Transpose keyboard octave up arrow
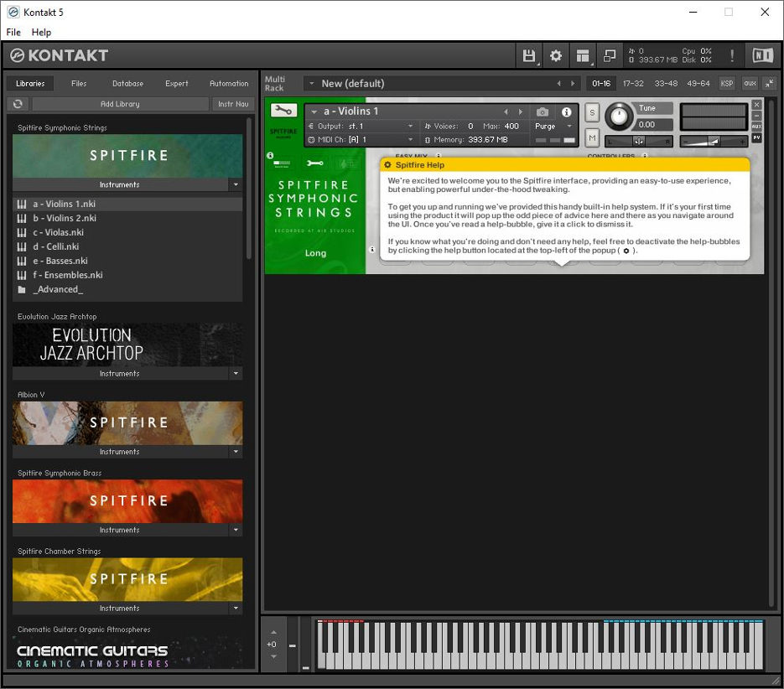The width and height of the screenshot is (784, 689). (x=273, y=633)
